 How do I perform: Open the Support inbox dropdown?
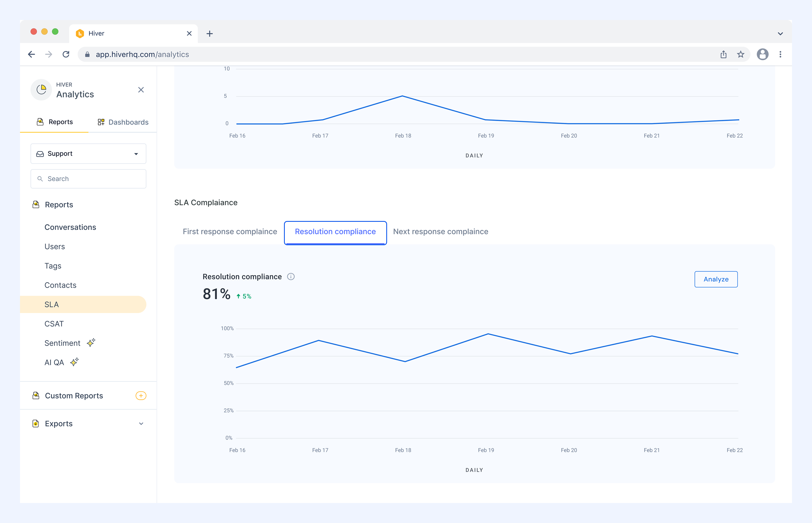(88, 153)
